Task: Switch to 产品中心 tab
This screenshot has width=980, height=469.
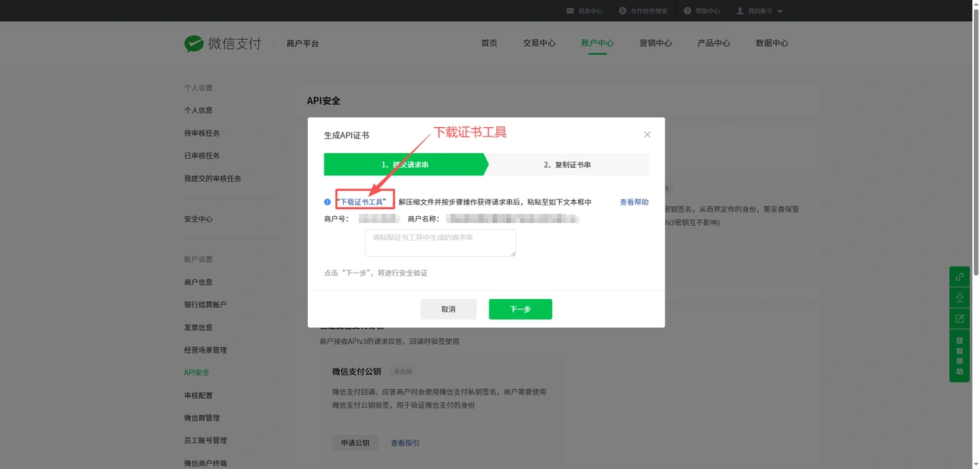Action: pos(714,43)
